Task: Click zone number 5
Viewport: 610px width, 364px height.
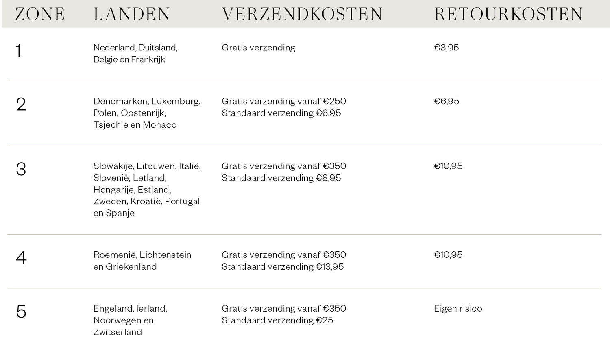Action: coord(21,312)
